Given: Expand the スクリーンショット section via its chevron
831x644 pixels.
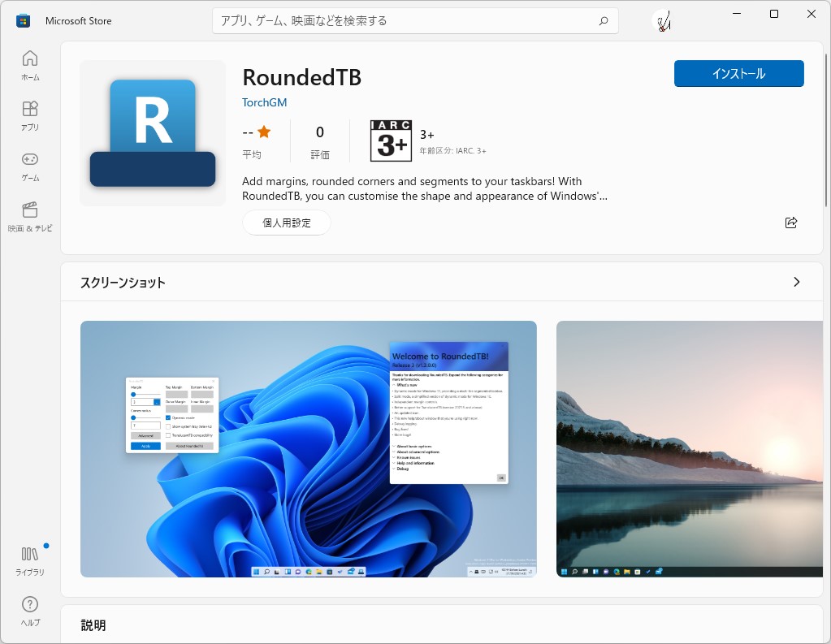Looking at the screenshot, I should tap(797, 281).
